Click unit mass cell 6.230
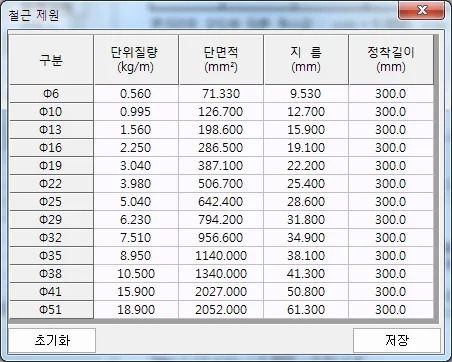 136,220
